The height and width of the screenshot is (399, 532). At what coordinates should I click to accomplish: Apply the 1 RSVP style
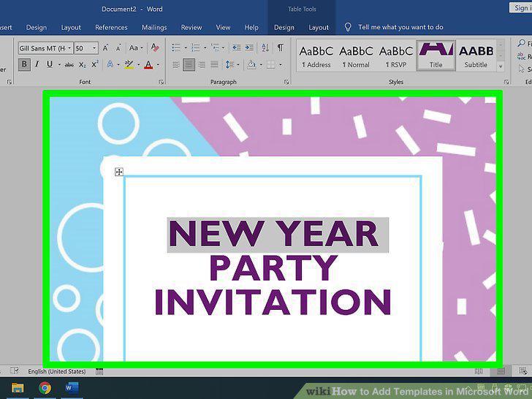(x=396, y=56)
